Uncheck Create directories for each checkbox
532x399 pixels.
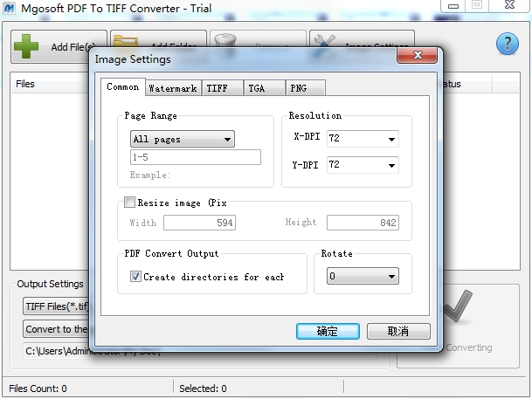pyautogui.click(x=135, y=276)
